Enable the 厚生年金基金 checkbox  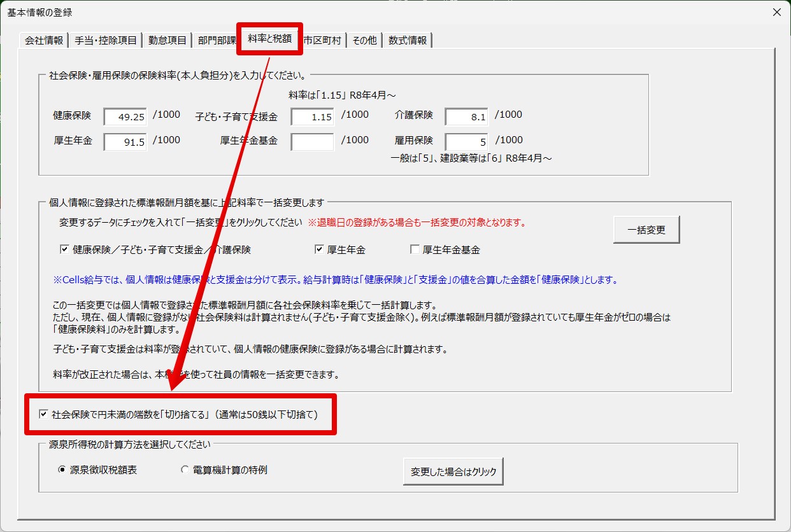[x=415, y=249]
